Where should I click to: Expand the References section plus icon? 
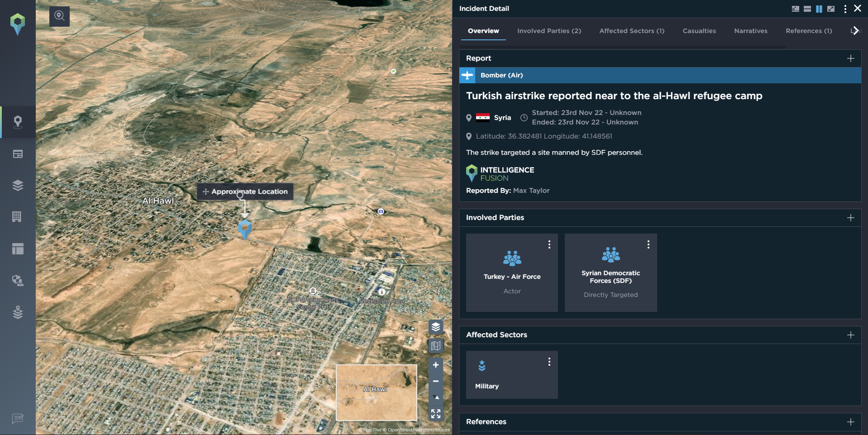click(851, 422)
